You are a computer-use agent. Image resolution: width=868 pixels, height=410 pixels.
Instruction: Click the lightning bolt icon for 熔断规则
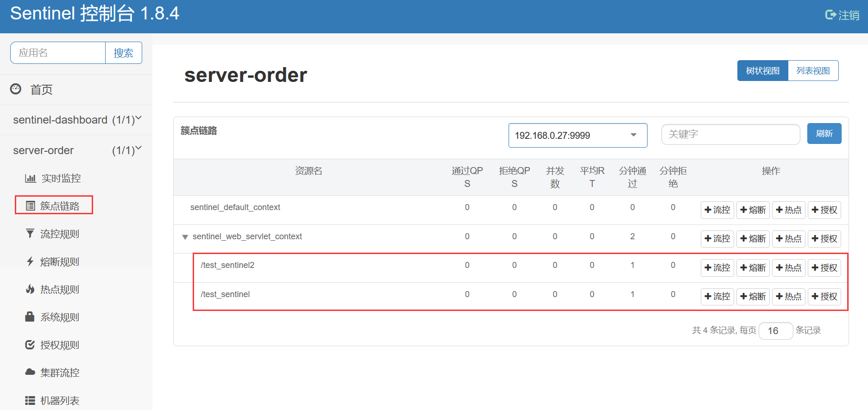[x=30, y=261]
